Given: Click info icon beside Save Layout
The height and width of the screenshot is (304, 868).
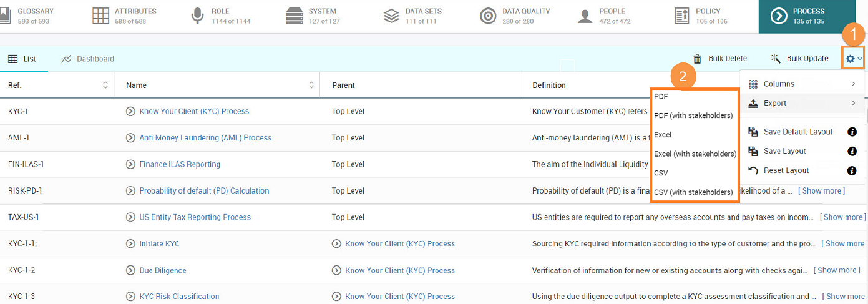Looking at the screenshot, I should 852,151.
